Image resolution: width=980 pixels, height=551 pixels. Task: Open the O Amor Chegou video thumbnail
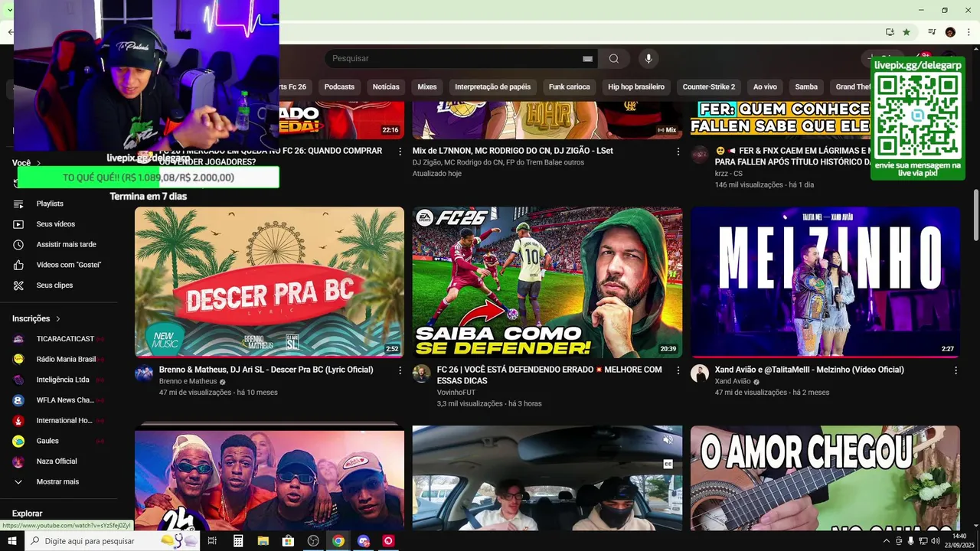[x=825, y=478]
